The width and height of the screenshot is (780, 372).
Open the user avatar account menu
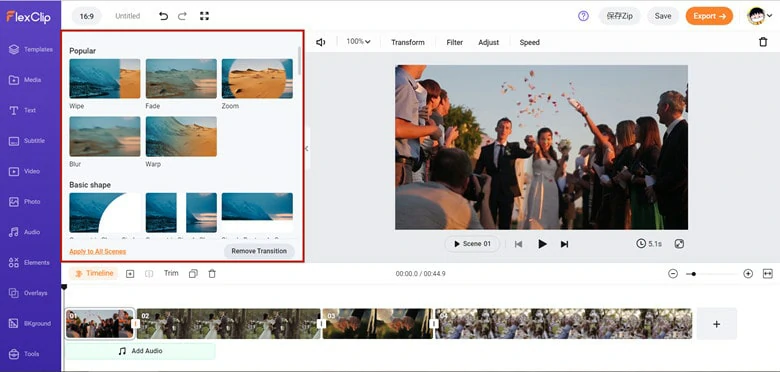[x=760, y=16]
